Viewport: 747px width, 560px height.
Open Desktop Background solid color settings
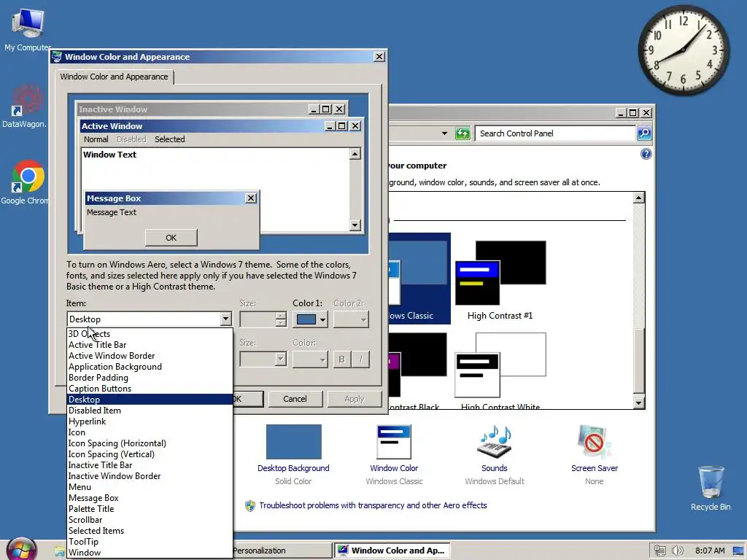[x=293, y=442]
